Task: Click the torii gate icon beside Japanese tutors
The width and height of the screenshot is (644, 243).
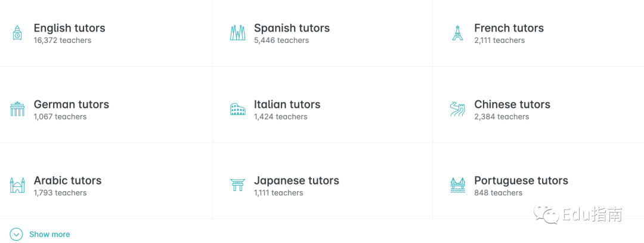Action: point(237,185)
